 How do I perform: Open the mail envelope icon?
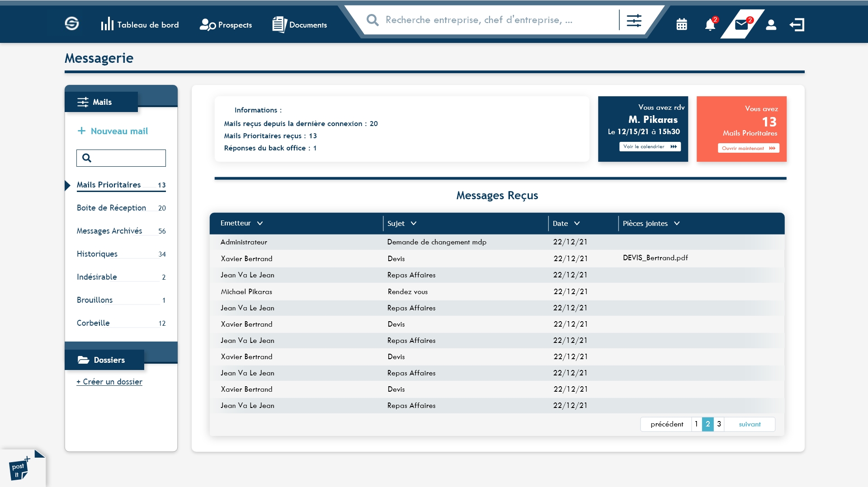tap(741, 24)
